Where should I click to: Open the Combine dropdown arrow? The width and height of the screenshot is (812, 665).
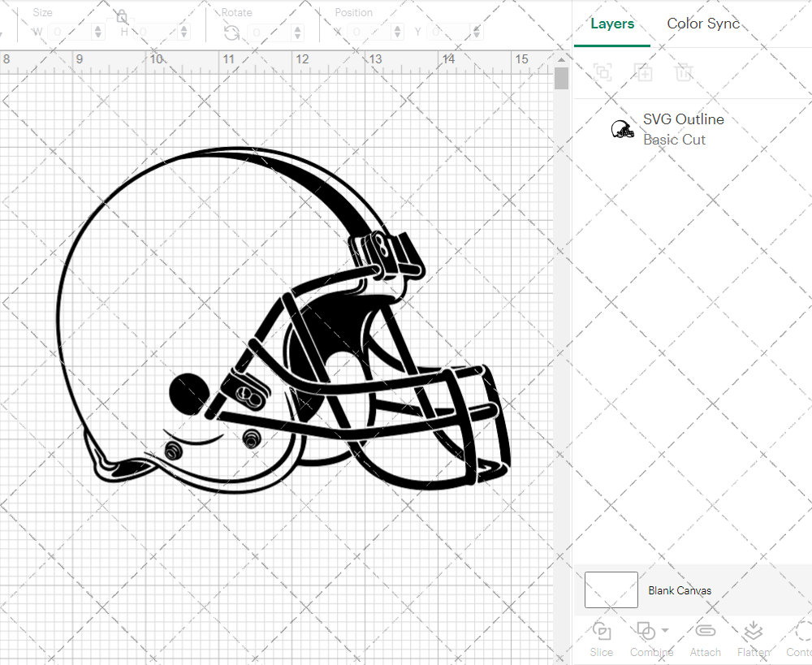coord(665,630)
